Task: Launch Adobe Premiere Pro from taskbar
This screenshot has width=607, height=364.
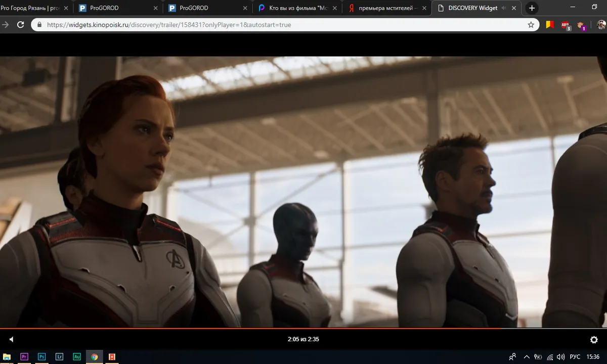Action: pyautogui.click(x=24, y=356)
